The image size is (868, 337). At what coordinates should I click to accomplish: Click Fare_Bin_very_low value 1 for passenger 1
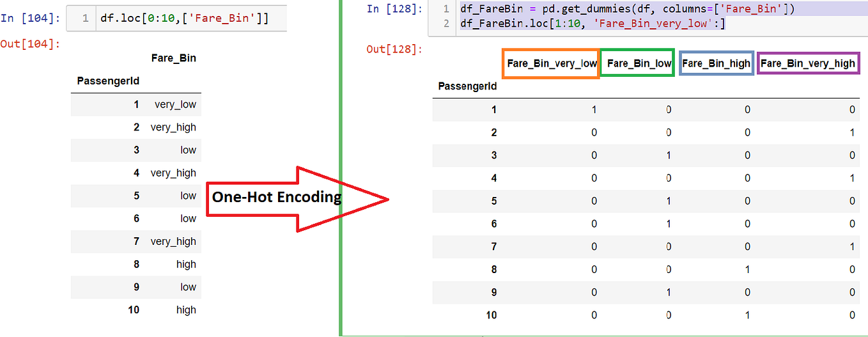[594, 110]
